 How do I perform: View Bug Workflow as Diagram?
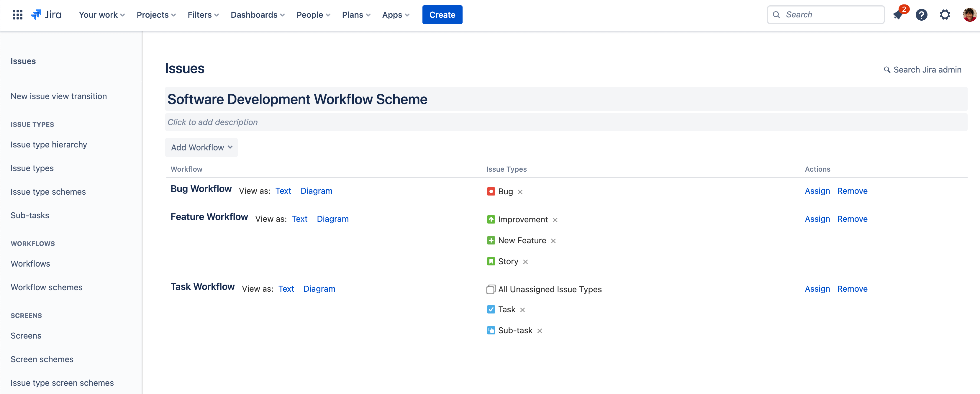coord(316,191)
